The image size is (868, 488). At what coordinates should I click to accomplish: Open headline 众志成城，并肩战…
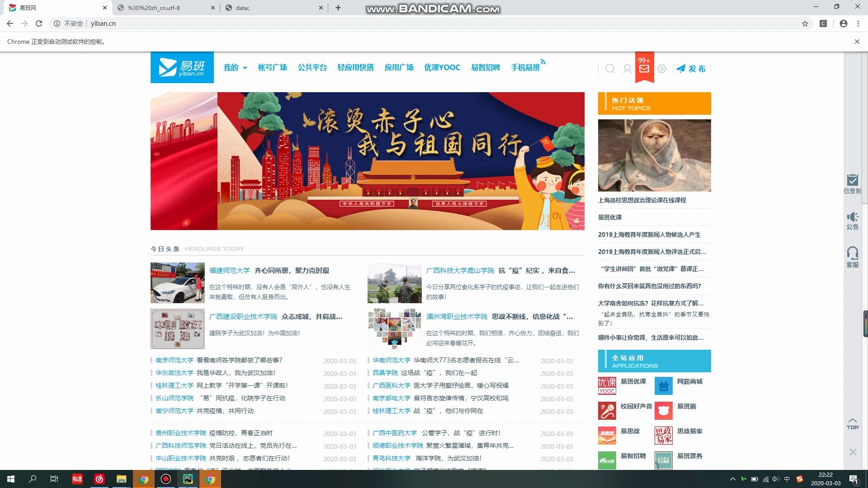coord(312,317)
